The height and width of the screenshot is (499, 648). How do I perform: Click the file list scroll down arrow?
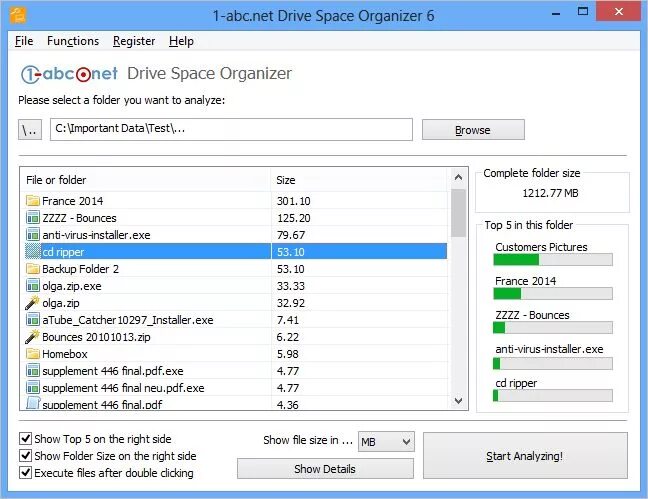(x=458, y=401)
